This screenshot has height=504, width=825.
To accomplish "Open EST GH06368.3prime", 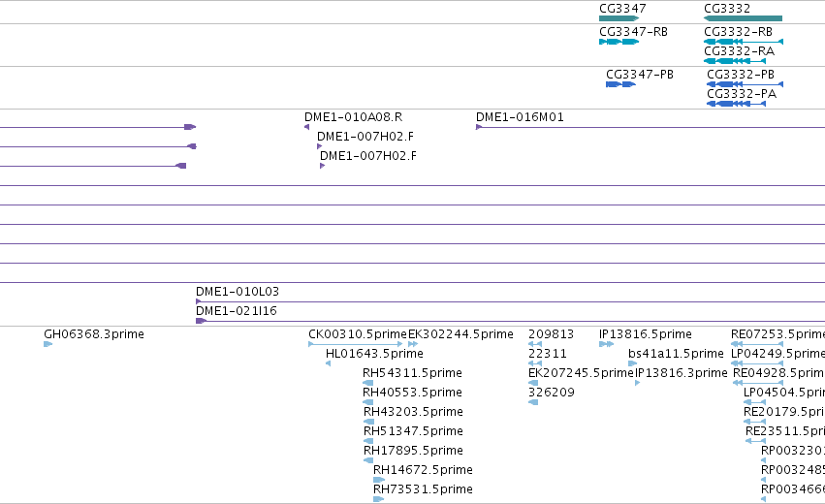I will [94, 334].
